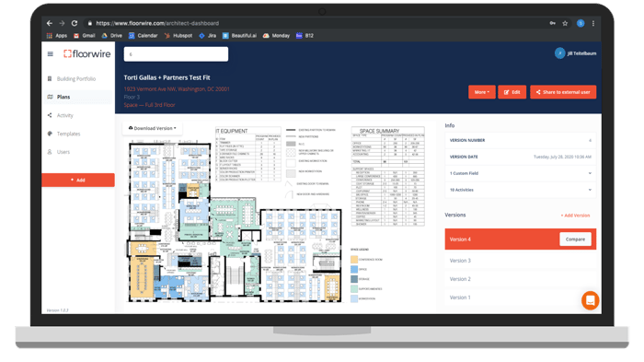The image size is (644, 362).
Task: Click the key icon in address bar
Action: click(x=552, y=23)
